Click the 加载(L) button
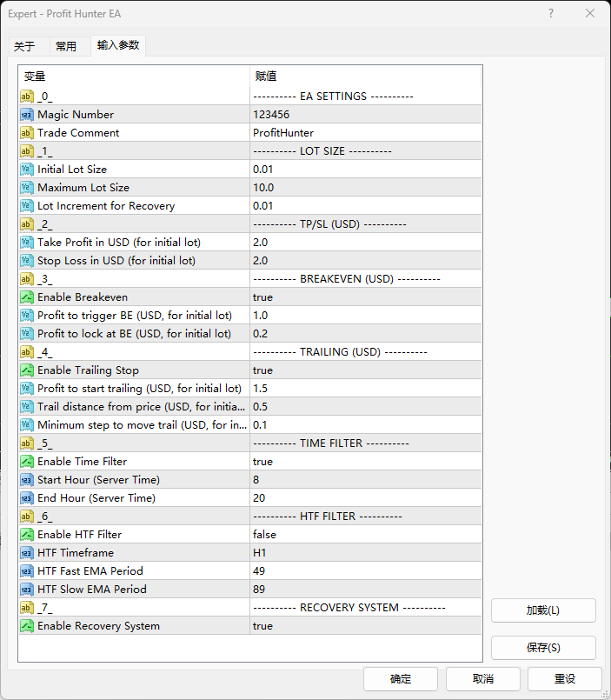The height and width of the screenshot is (700, 611). point(543,610)
